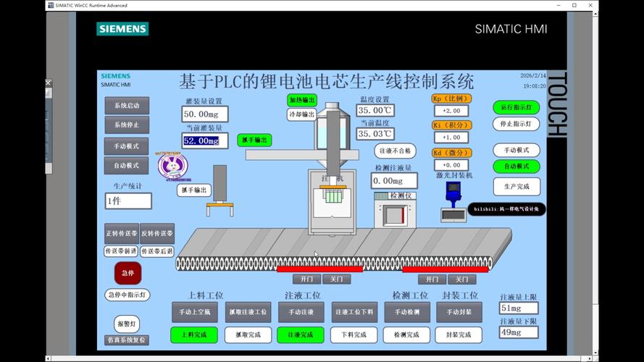The height and width of the screenshot is (362, 644).
Task: Click the 当前温度 field showing 35.03℃
Action: [x=375, y=134]
